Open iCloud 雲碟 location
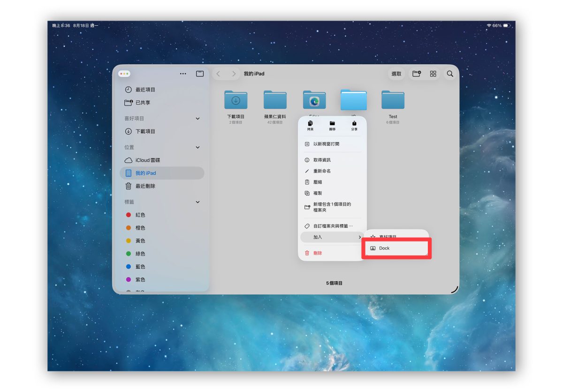563x392 pixels. (x=162, y=160)
